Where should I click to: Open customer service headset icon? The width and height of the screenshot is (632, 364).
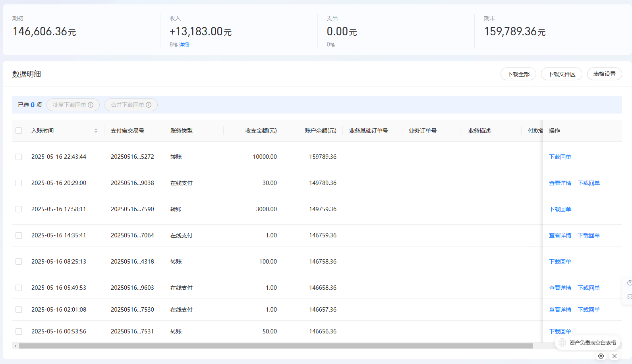(630, 297)
